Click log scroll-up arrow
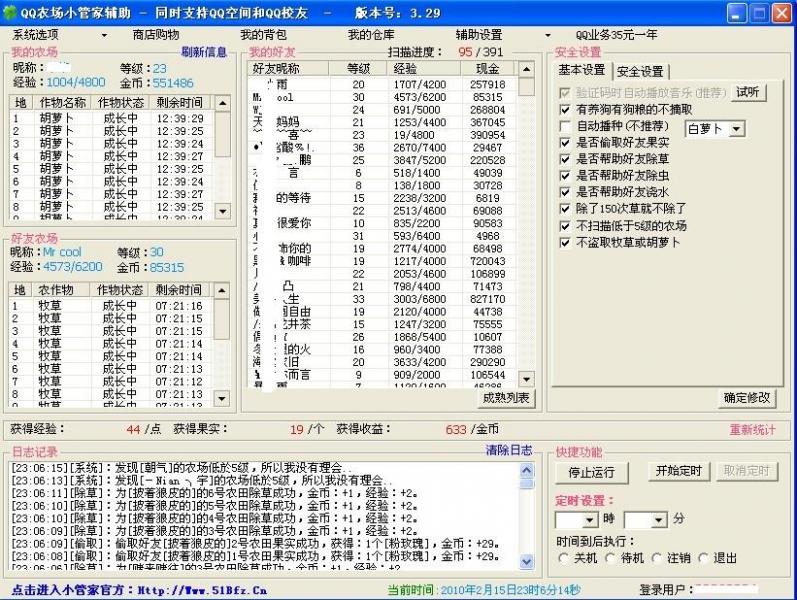The height and width of the screenshot is (600, 797). 527,470
